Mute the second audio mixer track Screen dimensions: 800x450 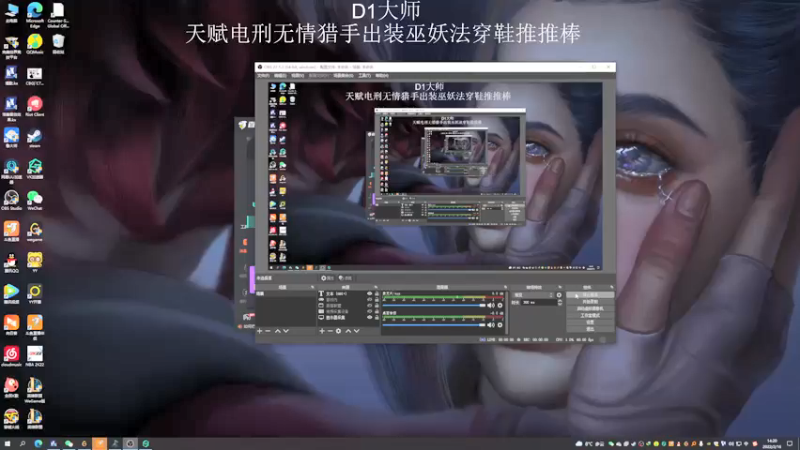click(x=491, y=325)
